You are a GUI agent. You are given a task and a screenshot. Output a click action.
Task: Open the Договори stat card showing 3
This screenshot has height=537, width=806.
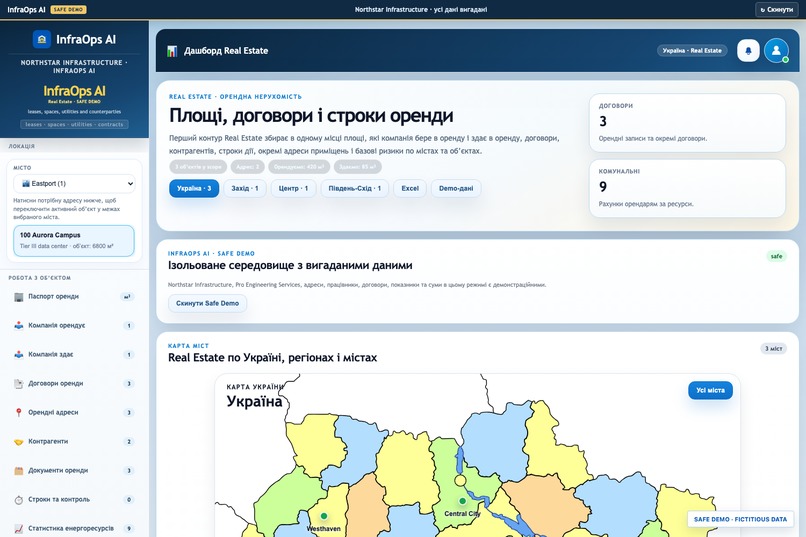(687, 123)
